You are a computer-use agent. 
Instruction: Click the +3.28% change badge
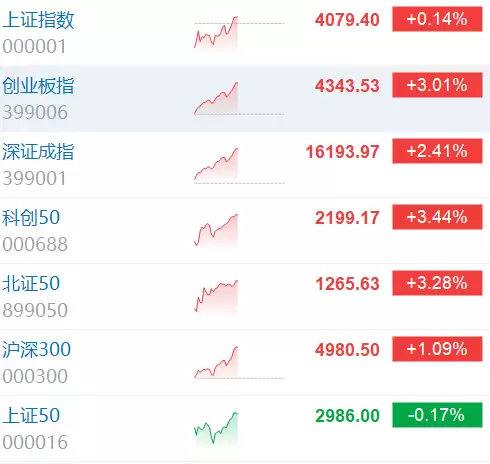pyautogui.click(x=437, y=283)
